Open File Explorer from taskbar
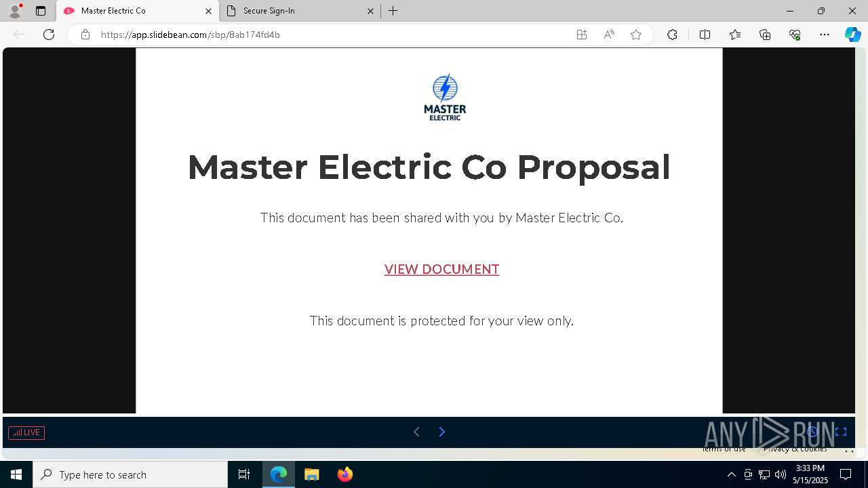Viewport: 868px width, 488px height. tap(311, 474)
